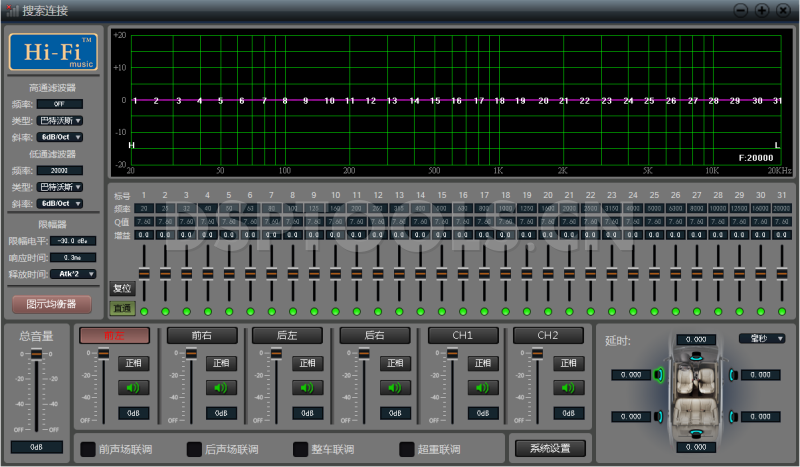The height and width of the screenshot is (467, 800).
Task: Click the Hi-Fi music logo
Action: click(53, 52)
